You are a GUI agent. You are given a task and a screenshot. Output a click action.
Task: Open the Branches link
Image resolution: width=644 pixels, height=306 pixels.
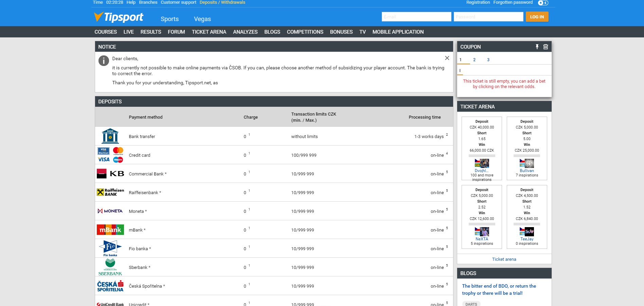pyautogui.click(x=148, y=2)
